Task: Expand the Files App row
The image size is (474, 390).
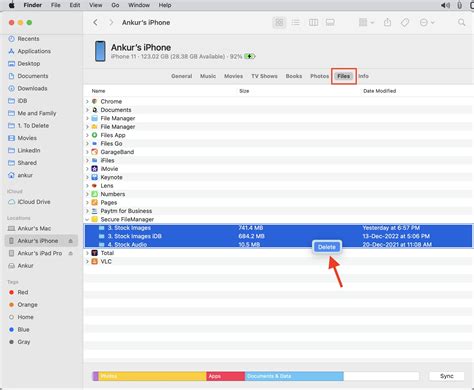Action: [87, 135]
